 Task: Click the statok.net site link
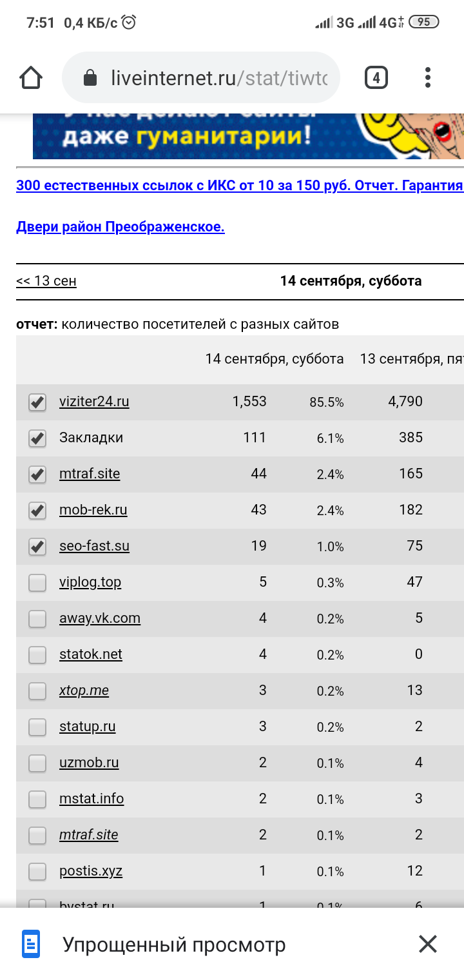pyautogui.click(x=90, y=654)
